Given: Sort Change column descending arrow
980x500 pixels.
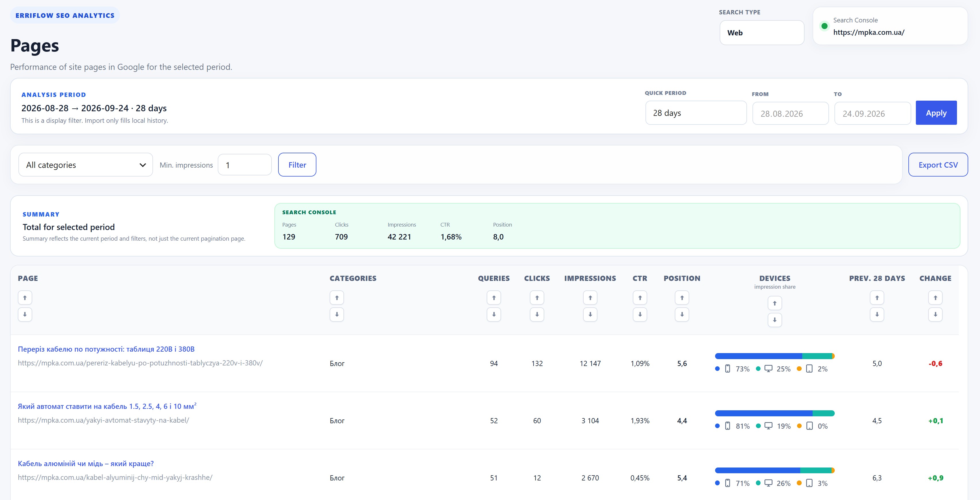Looking at the screenshot, I should (935, 315).
